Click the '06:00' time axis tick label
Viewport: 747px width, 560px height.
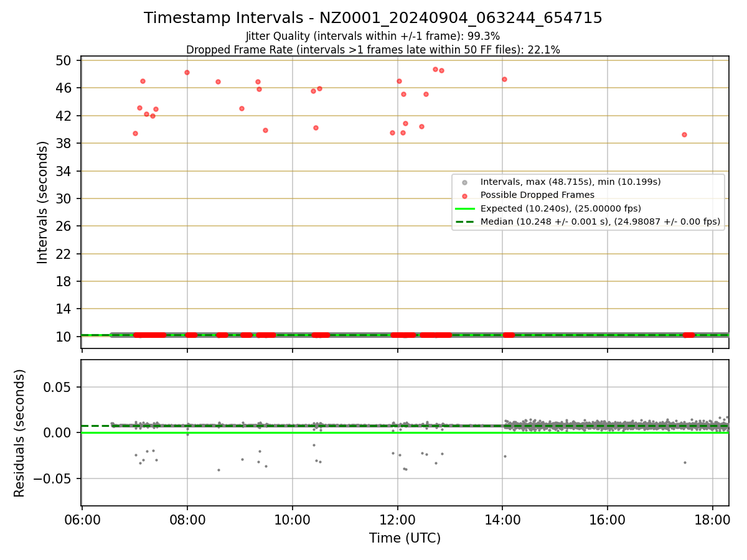click(x=82, y=519)
